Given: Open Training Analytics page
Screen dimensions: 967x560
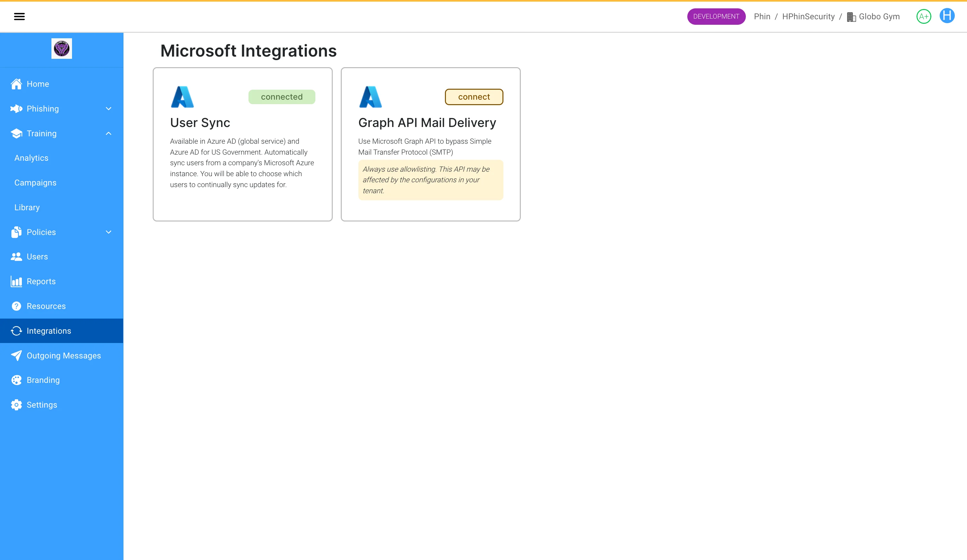Looking at the screenshot, I should 62,158.
